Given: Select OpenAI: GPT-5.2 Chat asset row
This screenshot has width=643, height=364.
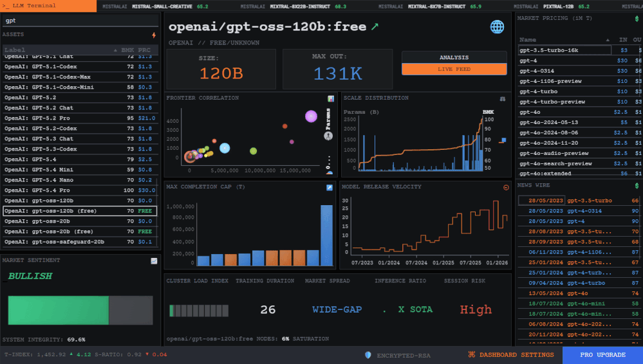Looking at the screenshot, I should point(80,108).
